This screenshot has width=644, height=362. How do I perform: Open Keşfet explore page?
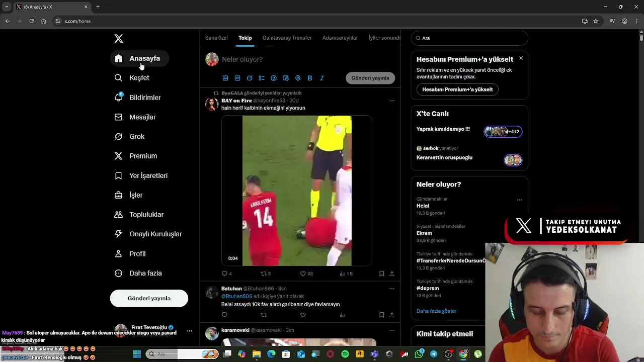click(x=132, y=78)
